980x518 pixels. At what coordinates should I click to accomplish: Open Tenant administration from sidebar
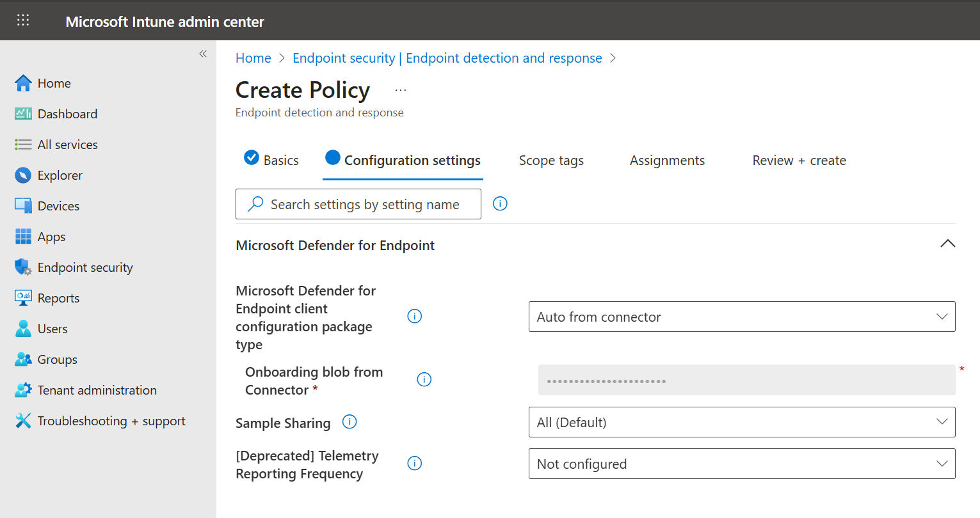(x=97, y=390)
